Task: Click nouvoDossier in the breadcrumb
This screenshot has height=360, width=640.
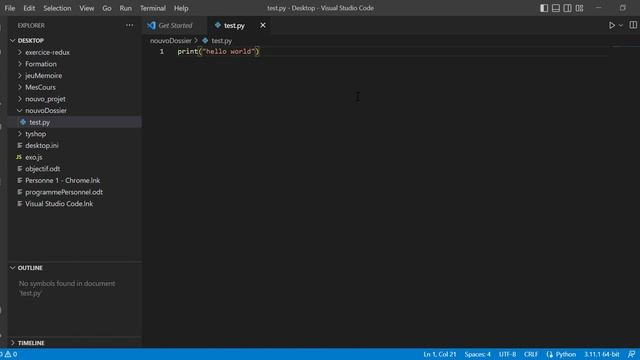Action: [x=171, y=40]
